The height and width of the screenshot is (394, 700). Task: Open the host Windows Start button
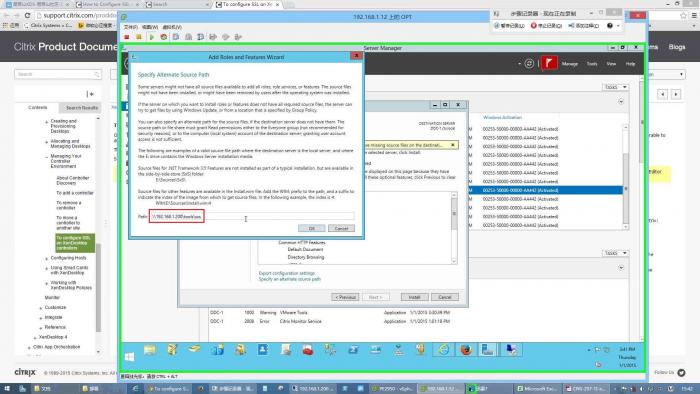pyautogui.click(x=7, y=389)
